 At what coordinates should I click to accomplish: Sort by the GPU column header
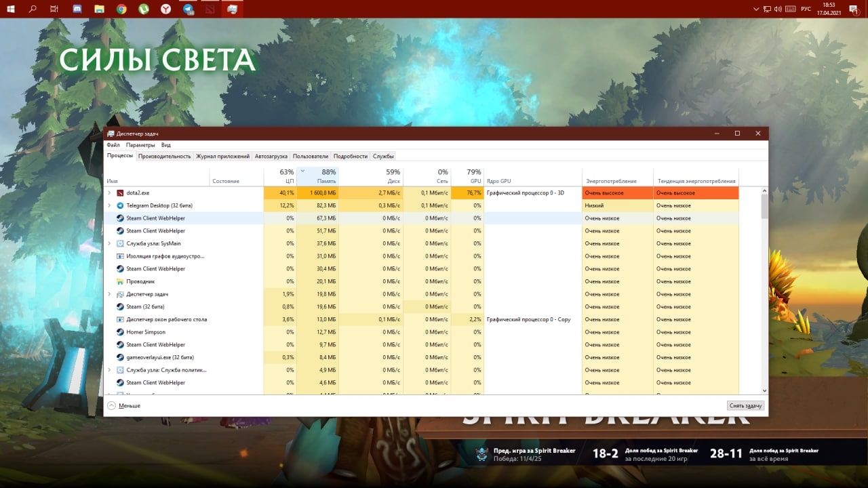click(467, 176)
